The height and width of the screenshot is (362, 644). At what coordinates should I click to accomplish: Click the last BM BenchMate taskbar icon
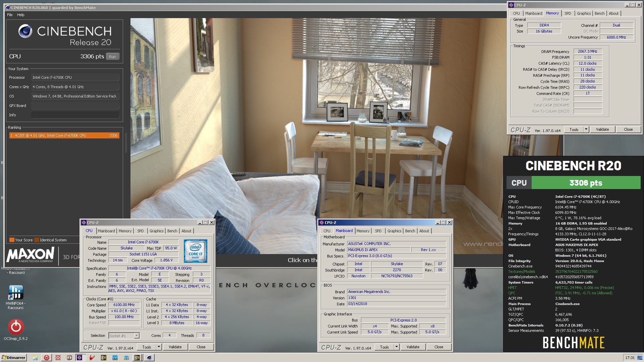[137, 358]
